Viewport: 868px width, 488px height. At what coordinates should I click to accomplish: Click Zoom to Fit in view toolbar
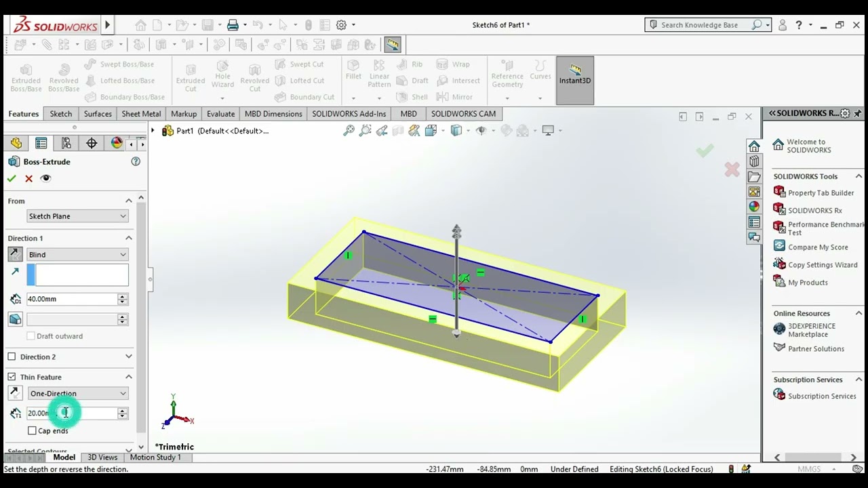pyautogui.click(x=349, y=131)
